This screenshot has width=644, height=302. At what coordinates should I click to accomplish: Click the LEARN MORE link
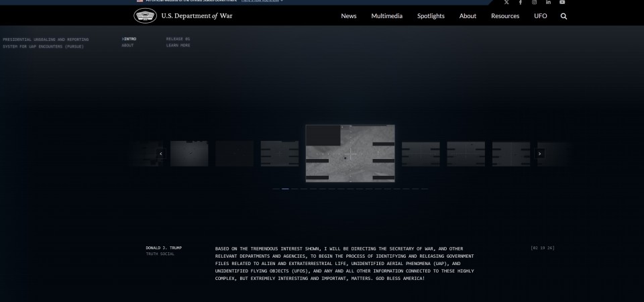(x=178, y=46)
